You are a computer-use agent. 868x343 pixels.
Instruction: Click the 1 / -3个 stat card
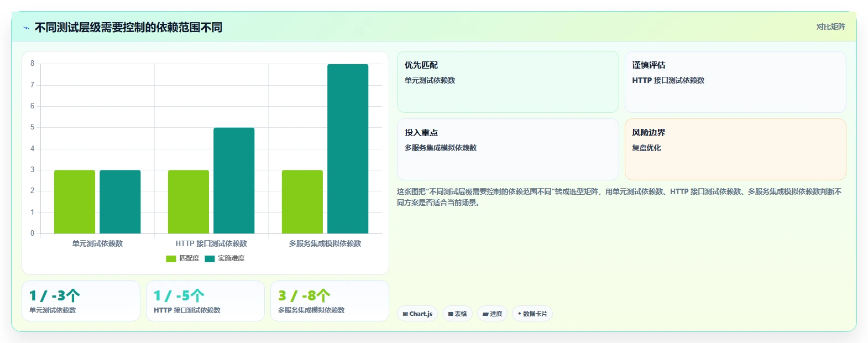tap(81, 301)
